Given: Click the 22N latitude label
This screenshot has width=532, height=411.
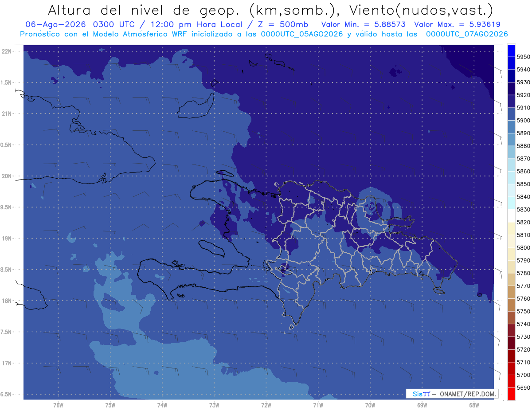Looking at the screenshot, I should tap(7, 51).
